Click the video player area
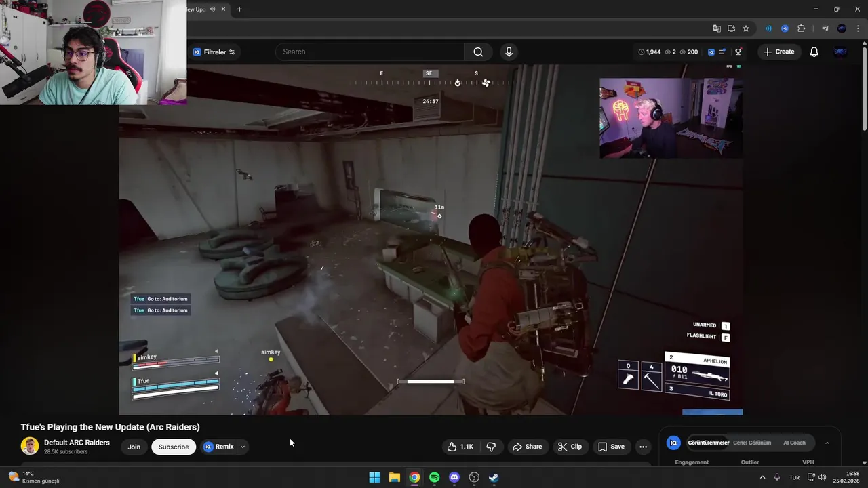Image resolution: width=868 pixels, height=488 pixels. pyautogui.click(x=431, y=240)
